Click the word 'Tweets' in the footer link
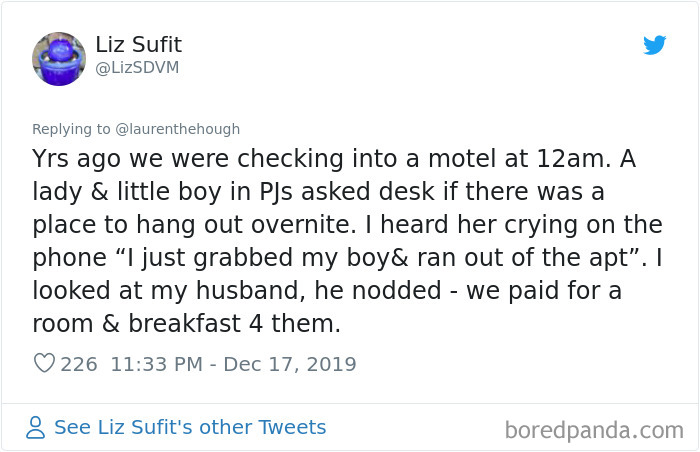Viewport: 700px width, 452px height. [x=292, y=428]
